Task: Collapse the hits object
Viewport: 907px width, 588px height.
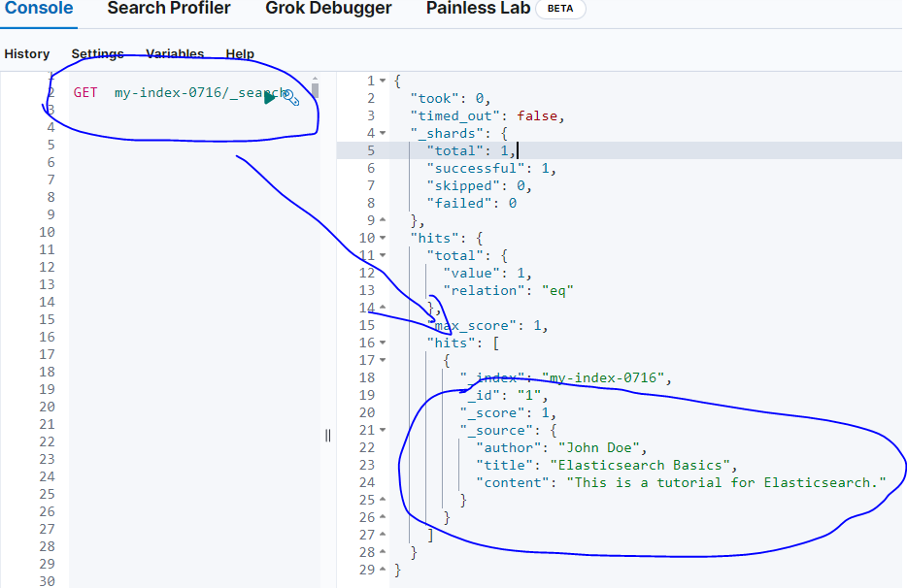Action: click(x=381, y=238)
